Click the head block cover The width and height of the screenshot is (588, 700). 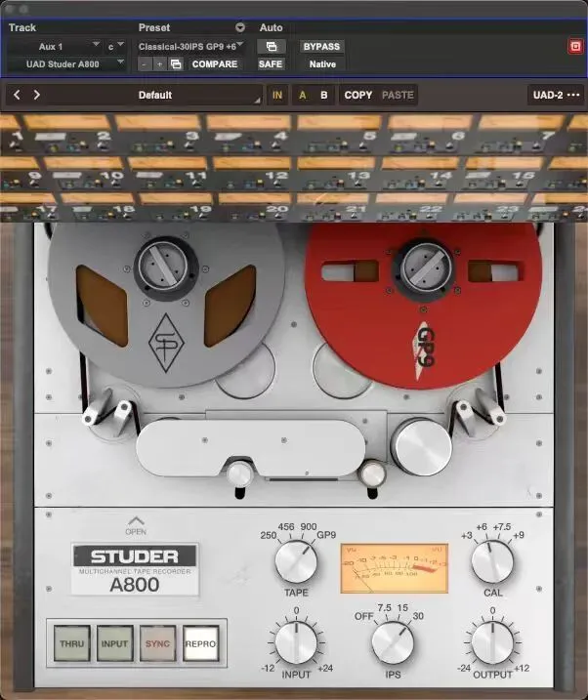click(250, 448)
